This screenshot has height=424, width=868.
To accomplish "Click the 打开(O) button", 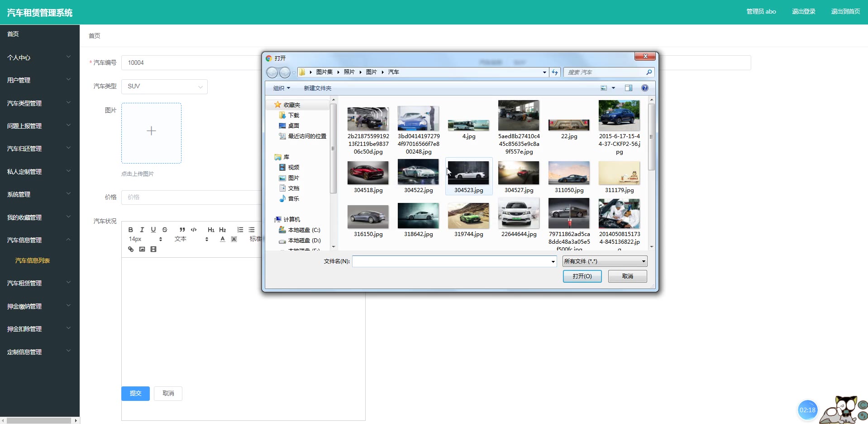I will click(x=582, y=276).
